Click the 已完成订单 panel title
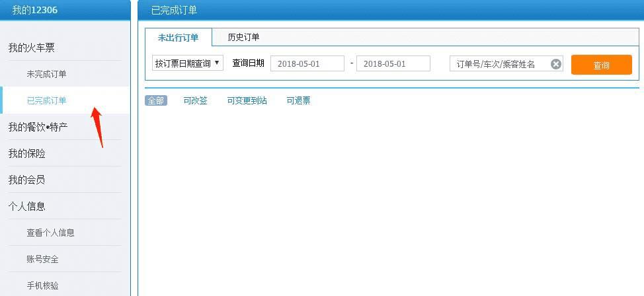 point(174,11)
